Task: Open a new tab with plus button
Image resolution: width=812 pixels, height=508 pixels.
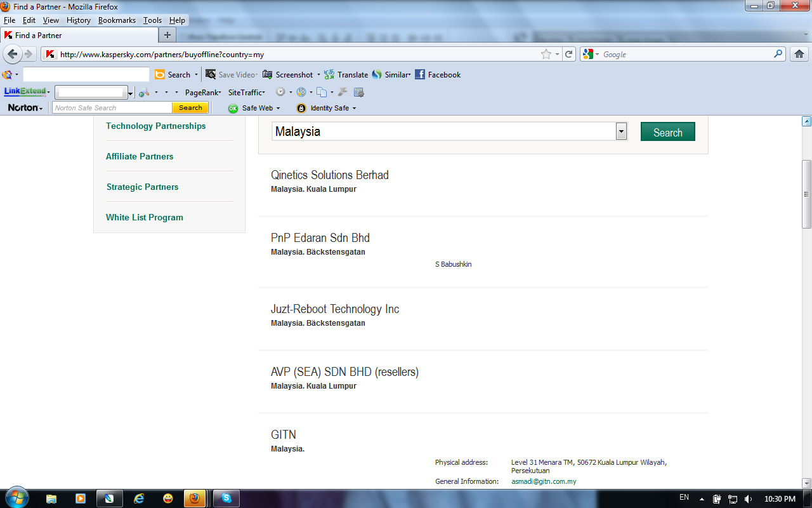Action: [x=167, y=35]
